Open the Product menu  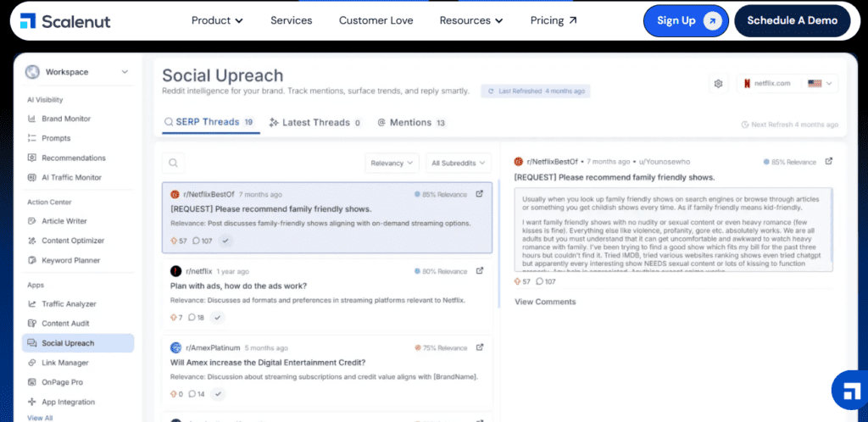coord(217,20)
